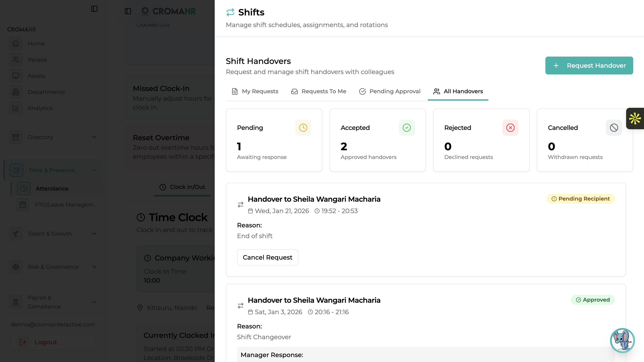This screenshot has width=644, height=362.
Task: Click the Pending card clock icon
Action: click(x=303, y=128)
